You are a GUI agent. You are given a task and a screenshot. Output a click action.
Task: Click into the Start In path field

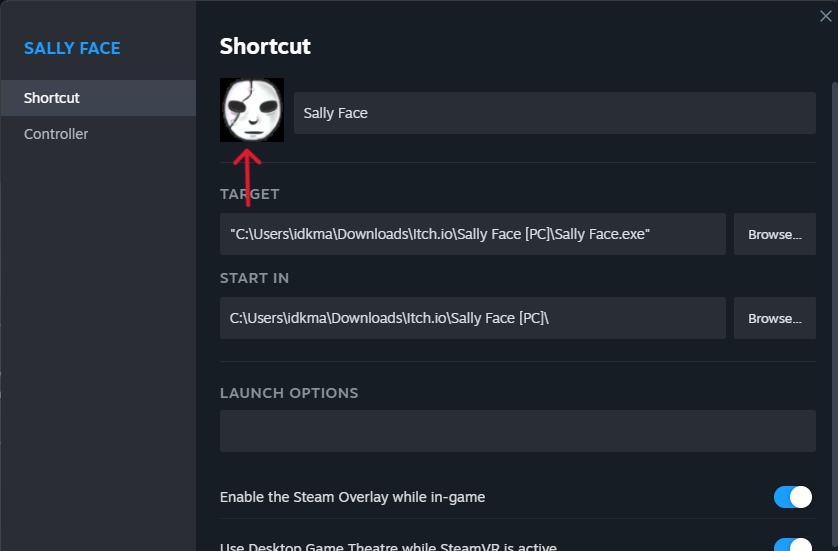472,318
